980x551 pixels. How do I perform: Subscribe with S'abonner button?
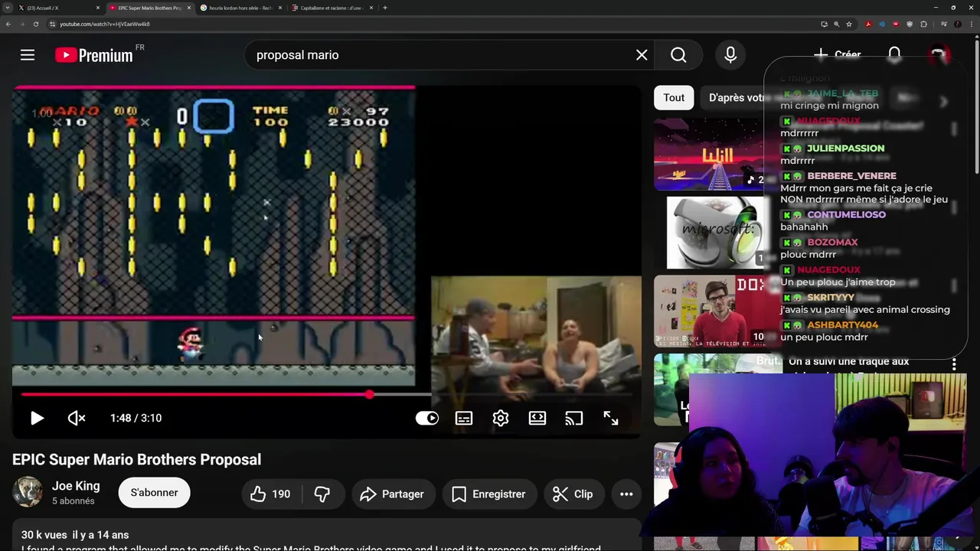154,493
